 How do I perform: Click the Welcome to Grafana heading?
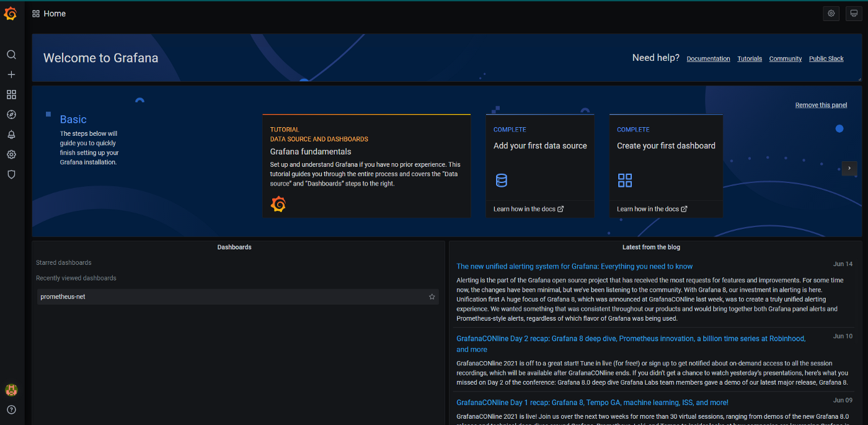click(100, 58)
